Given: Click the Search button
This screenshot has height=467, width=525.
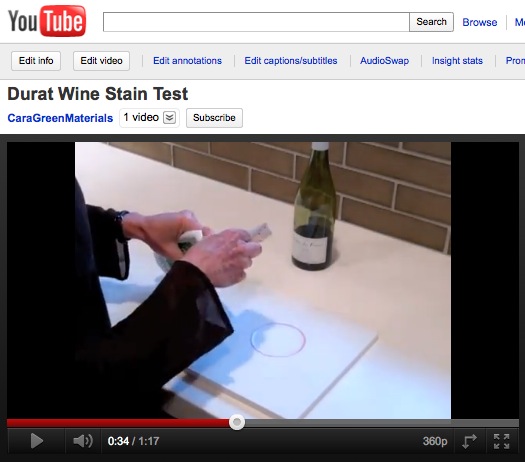Looking at the screenshot, I should (431, 22).
